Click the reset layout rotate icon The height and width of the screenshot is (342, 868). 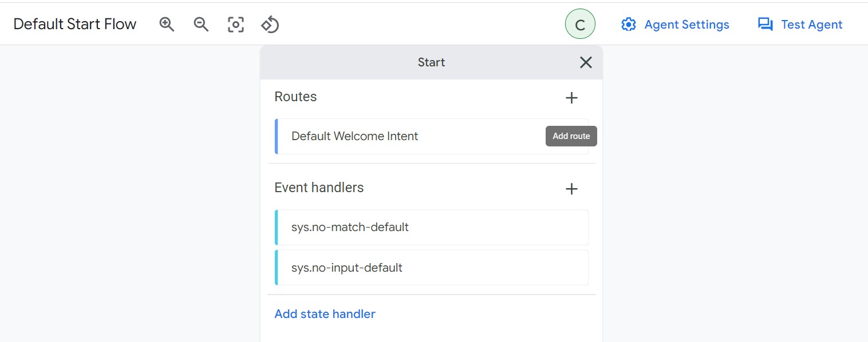[270, 25]
